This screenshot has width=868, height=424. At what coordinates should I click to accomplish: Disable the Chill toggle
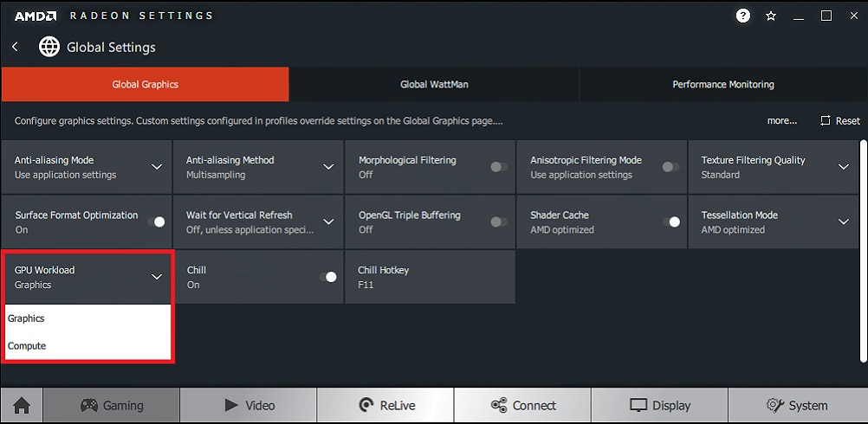coord(327,277)
